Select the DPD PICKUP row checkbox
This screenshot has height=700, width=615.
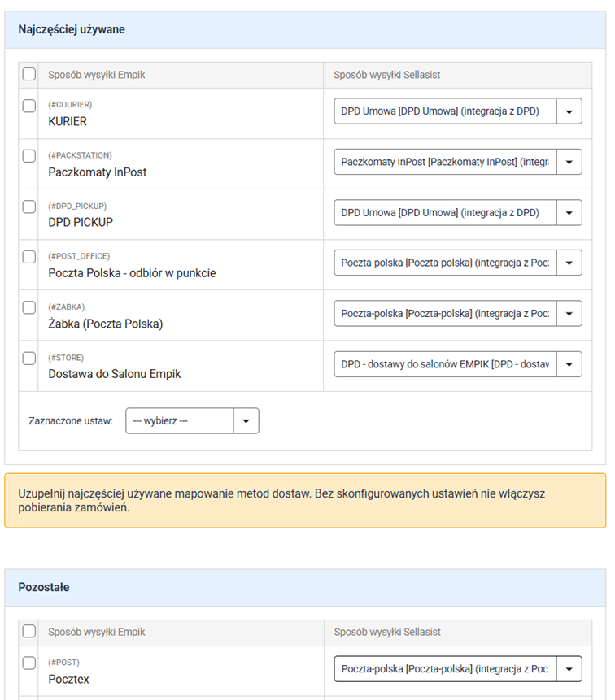29,207
